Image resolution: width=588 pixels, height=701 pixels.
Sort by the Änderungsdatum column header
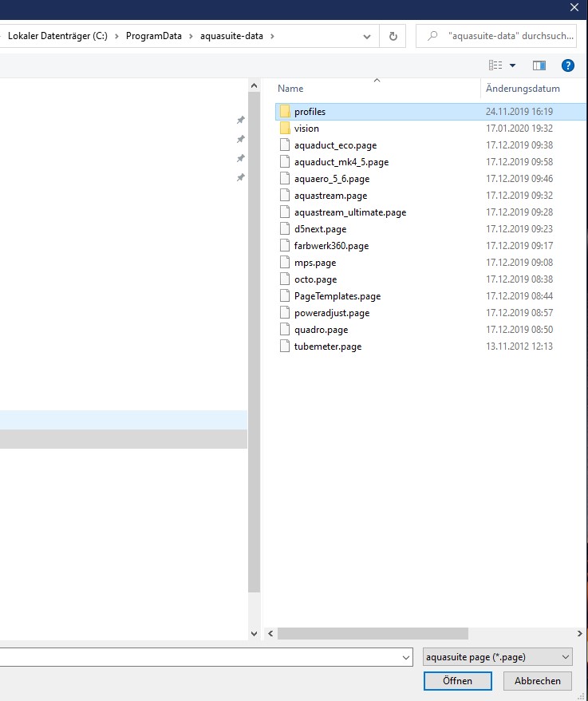pyautogui.click(x=523, y=89)
